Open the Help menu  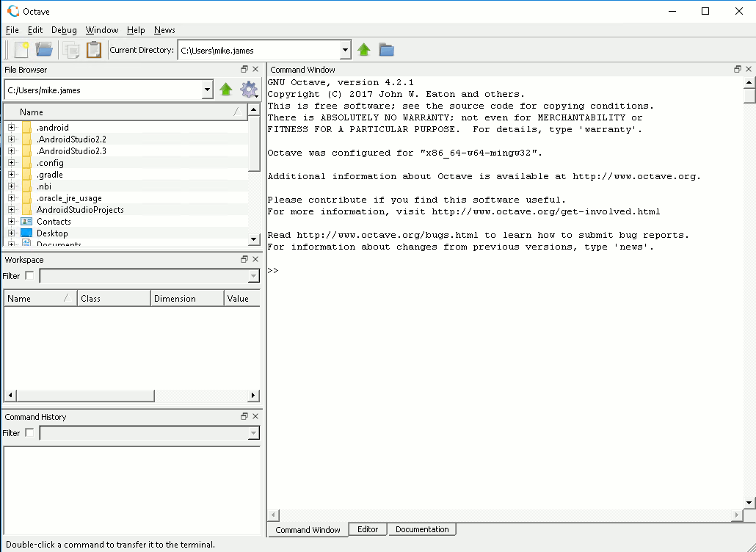click(x=136, y=30)
